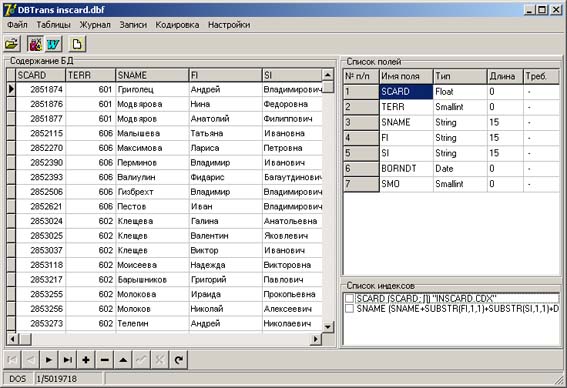Image resolution: width=567 pixels, height=388 pixels.
Task: Click first name cell Фидарис
Action: pyautogui.click(x=225, y=177)
